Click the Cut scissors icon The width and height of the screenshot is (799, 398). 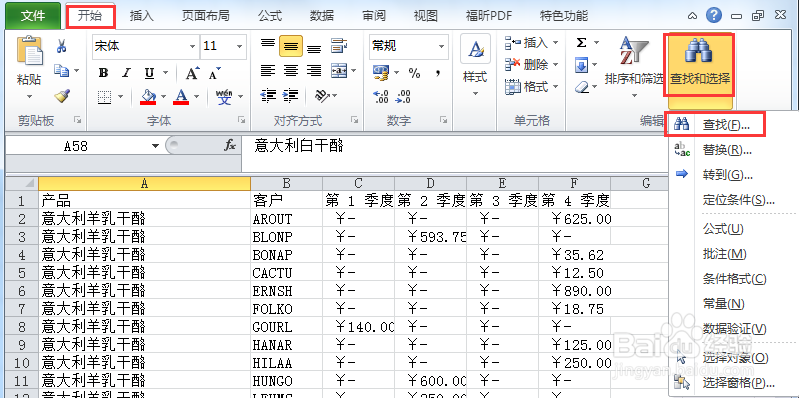click(x=62, y=47)
